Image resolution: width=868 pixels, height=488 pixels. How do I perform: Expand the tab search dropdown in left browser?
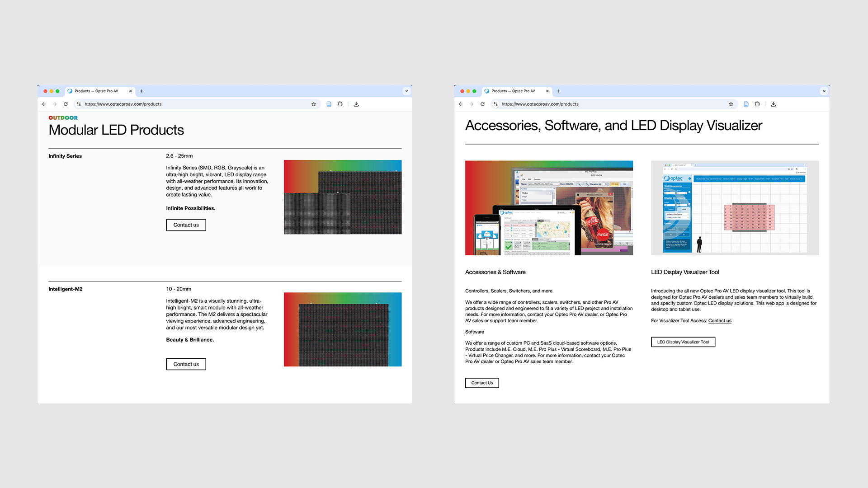pos(407,91)
